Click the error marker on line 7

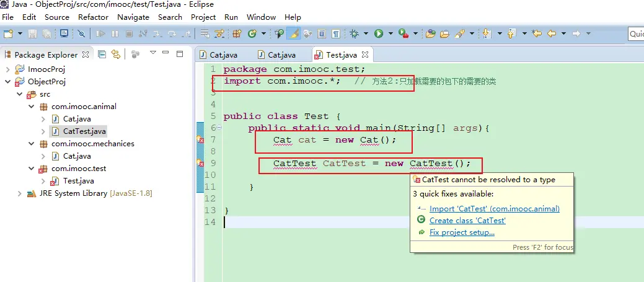pos(200,140)
